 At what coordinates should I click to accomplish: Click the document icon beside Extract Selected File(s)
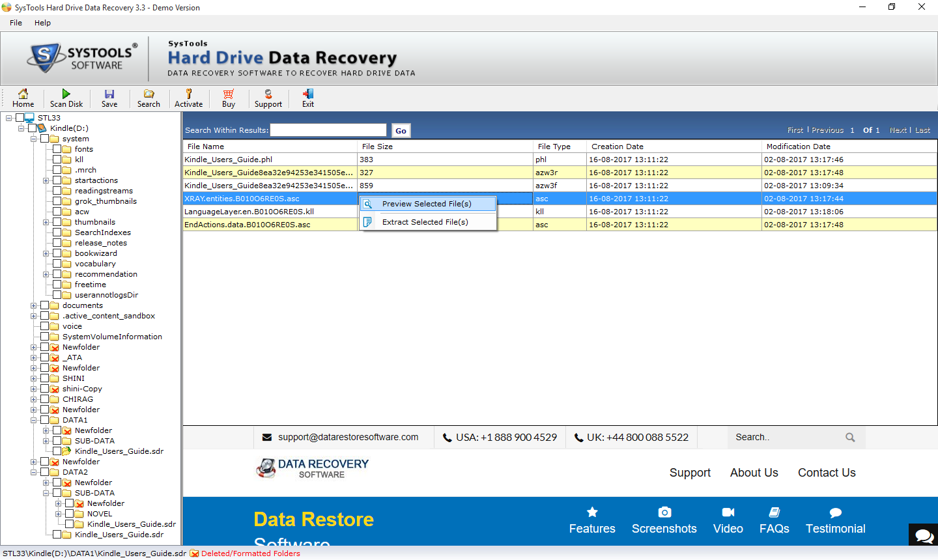[x=368, y=222]
